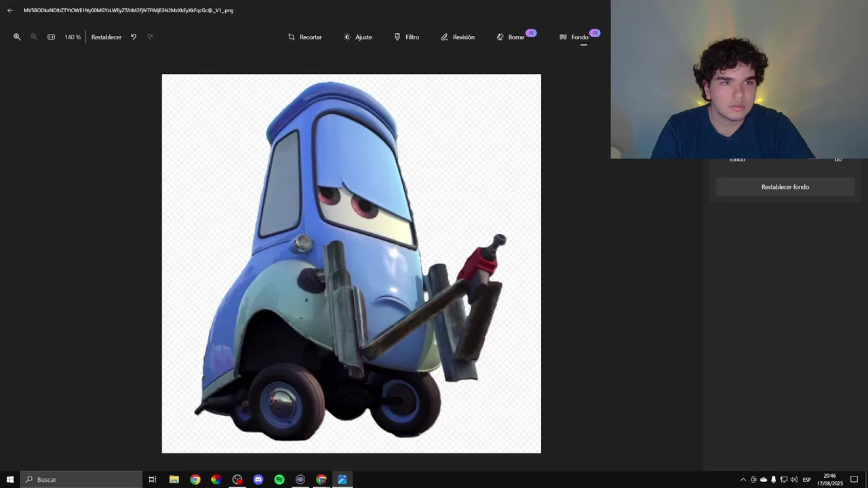Click the ESP language indicator
This screenshot has height=488, width=868.
(x=807, y=479)
